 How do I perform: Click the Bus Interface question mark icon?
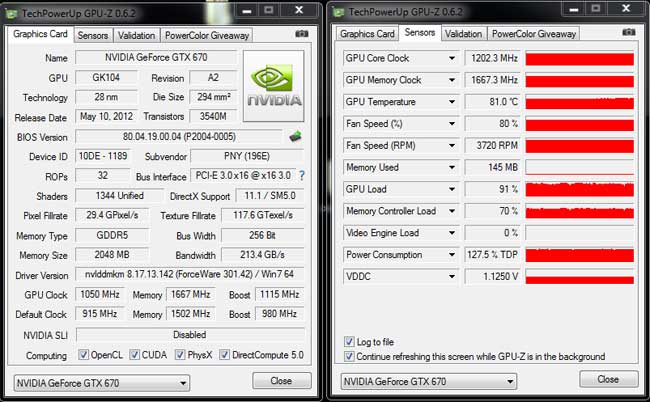pyautogui.click(x=302, y=176)
